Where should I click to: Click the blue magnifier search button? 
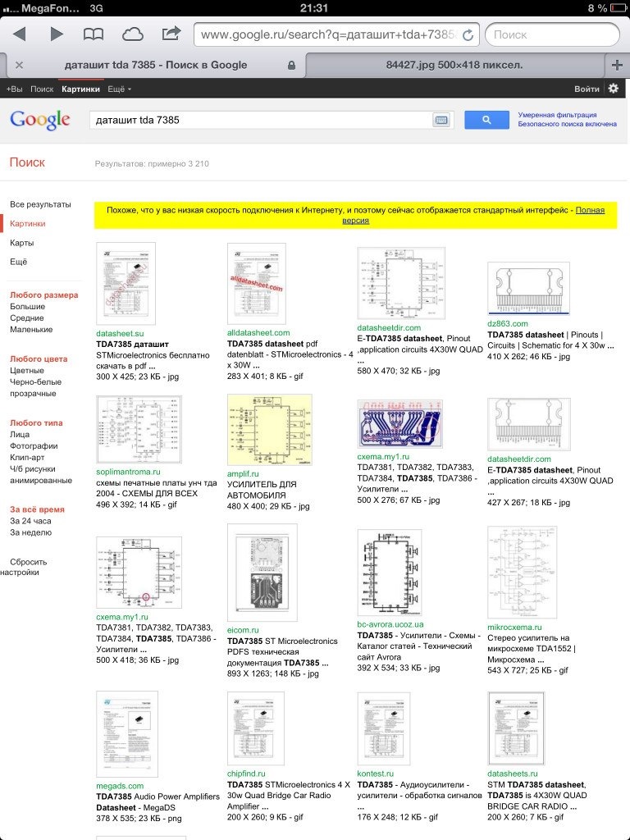click(486, 120)
